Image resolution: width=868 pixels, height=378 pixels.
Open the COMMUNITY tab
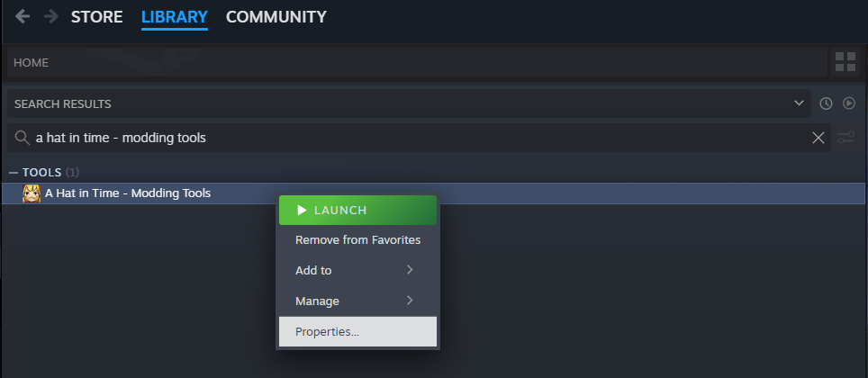click(x=276, y=17)
